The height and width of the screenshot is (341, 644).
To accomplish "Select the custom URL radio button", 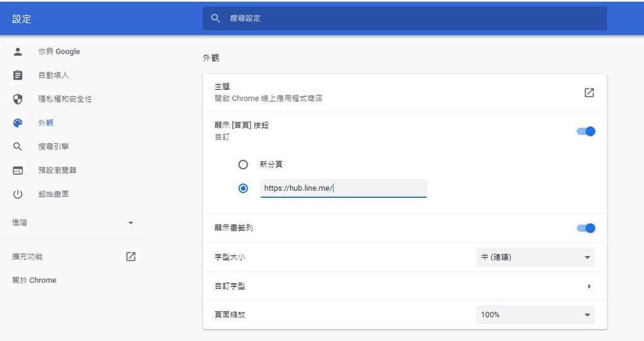I will [x=243, y=188].
